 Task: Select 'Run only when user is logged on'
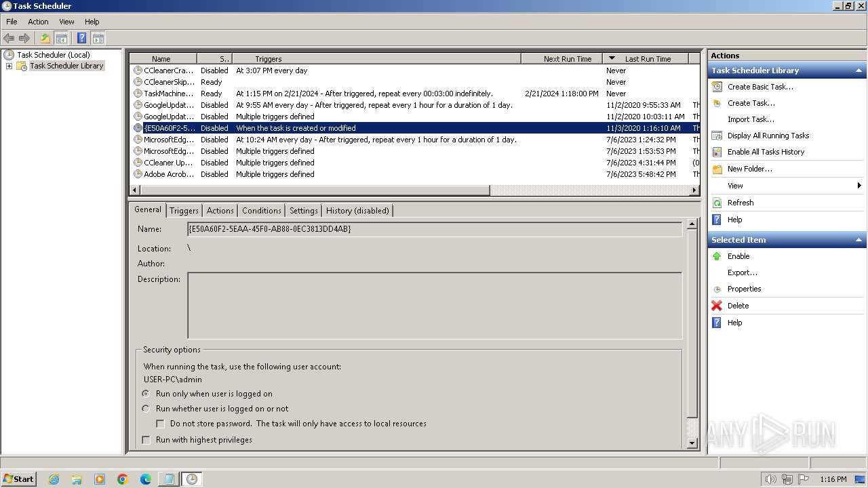146,394
